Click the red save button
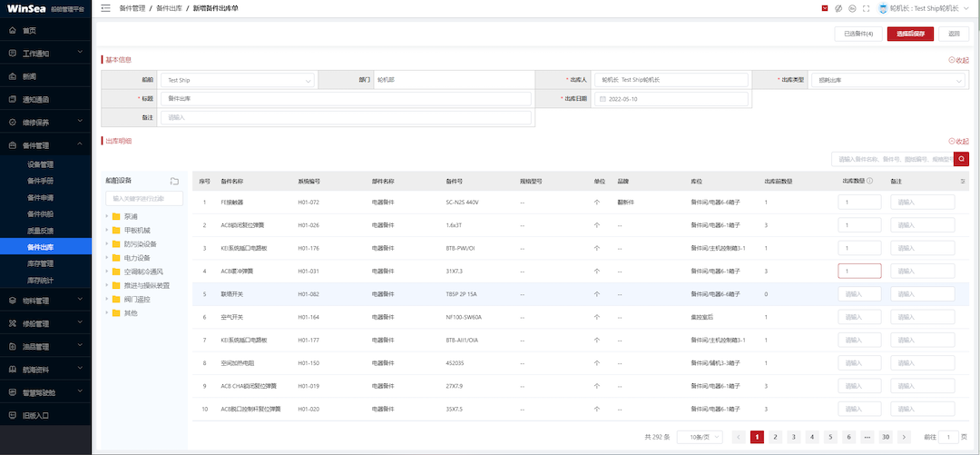Image resolution: width=980 pixels, height=455 pixels. pyautogui.click(x=910, y=34)
